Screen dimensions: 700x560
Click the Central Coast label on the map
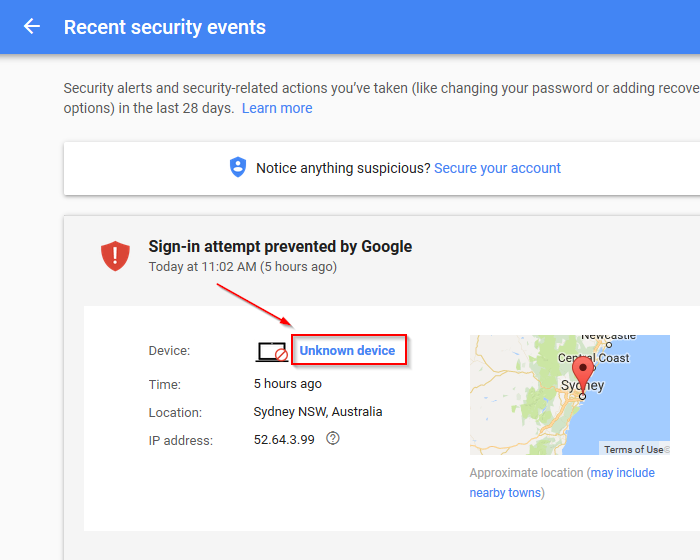(593, 358)
